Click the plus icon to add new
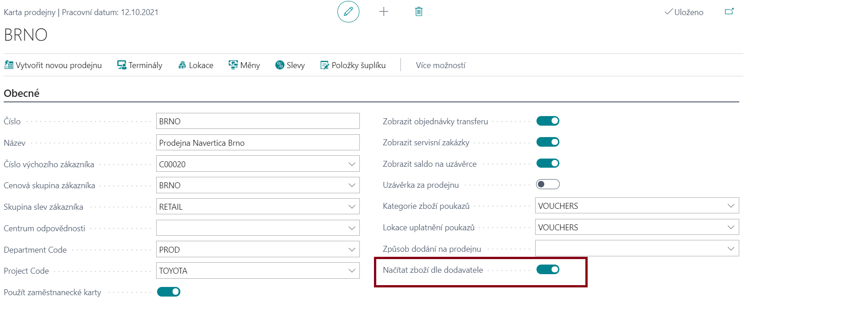 click(384, 12)
